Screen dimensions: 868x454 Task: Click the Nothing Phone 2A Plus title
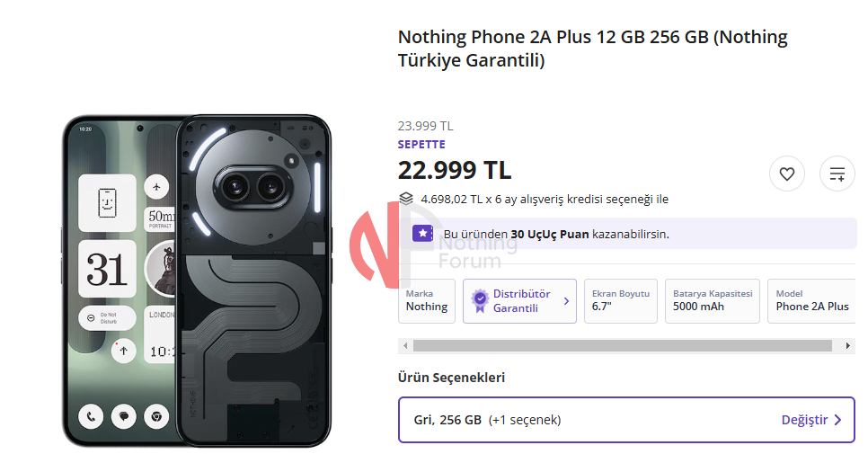pos(592,49)
